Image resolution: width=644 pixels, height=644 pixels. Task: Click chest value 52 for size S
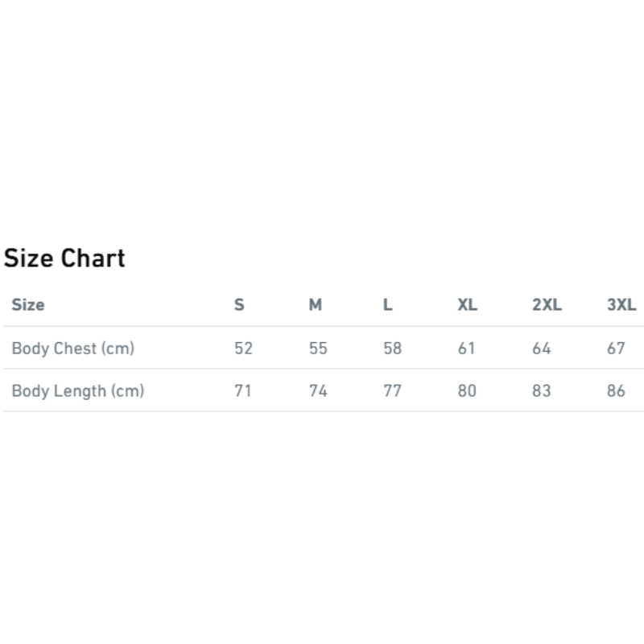coord(243,349)
